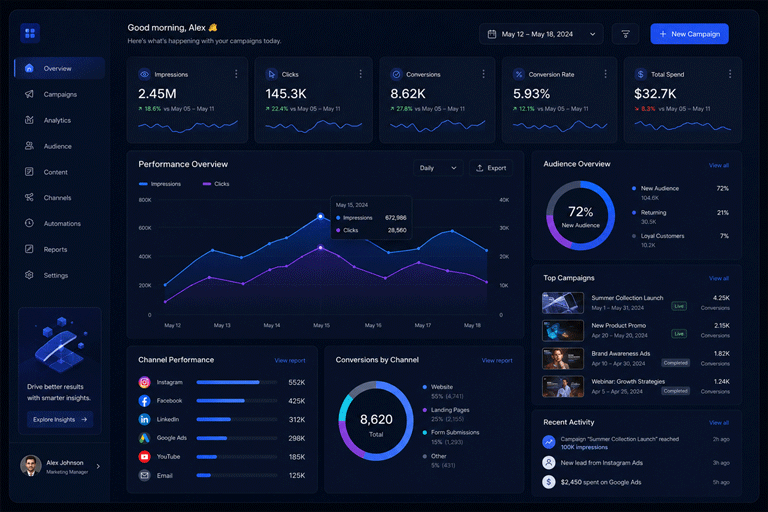768x512 pixels.
Task: Open the Summer Collection Launch thumbnail
Action: 563,303
